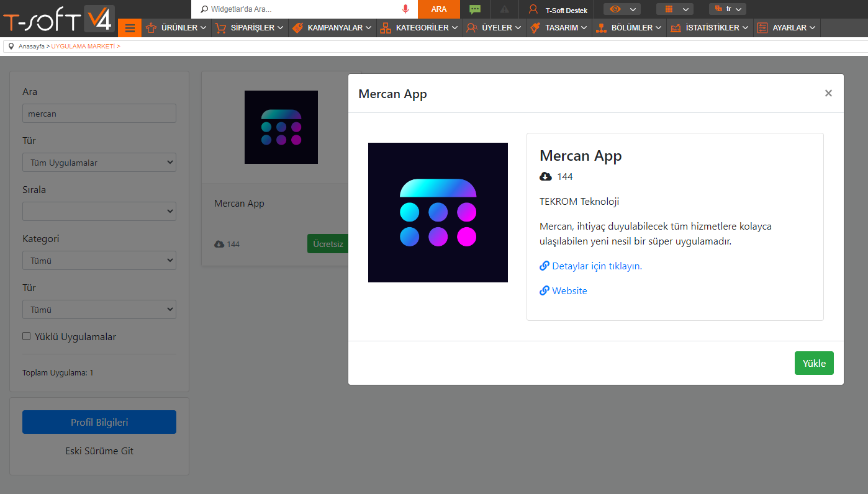Click the Mercan App logo in modal
868x494 pixels.
coord(438,212)
